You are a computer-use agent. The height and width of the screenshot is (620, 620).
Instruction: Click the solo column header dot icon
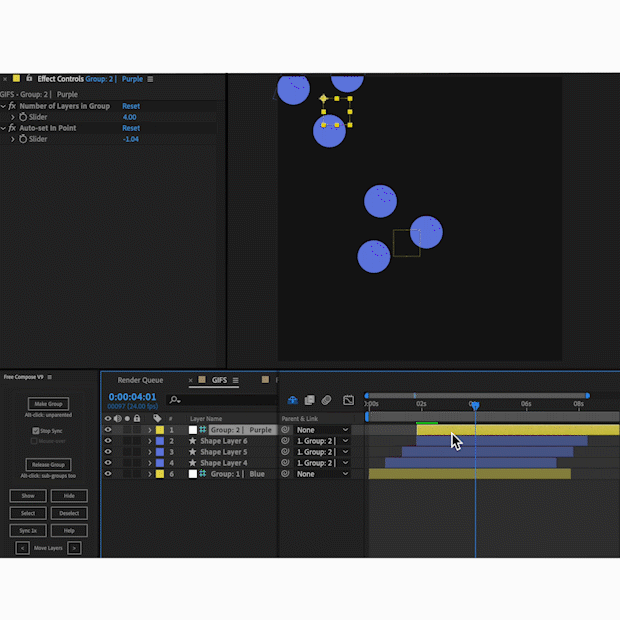(127, 418)
